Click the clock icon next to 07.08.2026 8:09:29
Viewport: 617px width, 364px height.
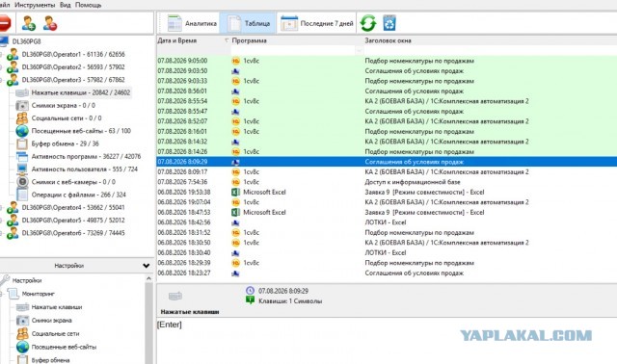[250, 291]
